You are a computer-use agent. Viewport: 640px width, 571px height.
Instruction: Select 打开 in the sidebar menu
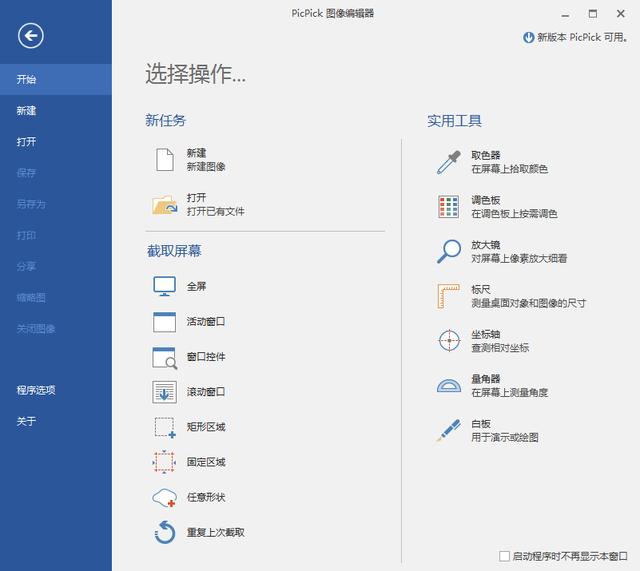pyautogui.click(x=56, y=142)
